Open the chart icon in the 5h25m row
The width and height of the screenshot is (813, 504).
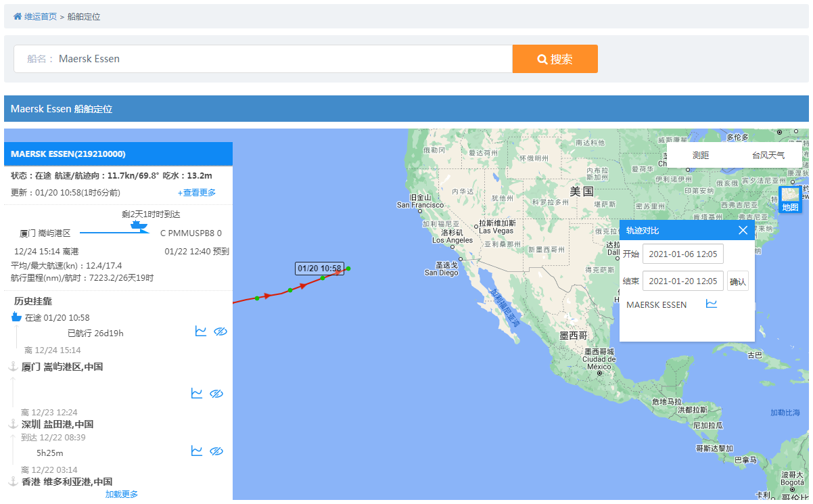click(x=197, y=451)
